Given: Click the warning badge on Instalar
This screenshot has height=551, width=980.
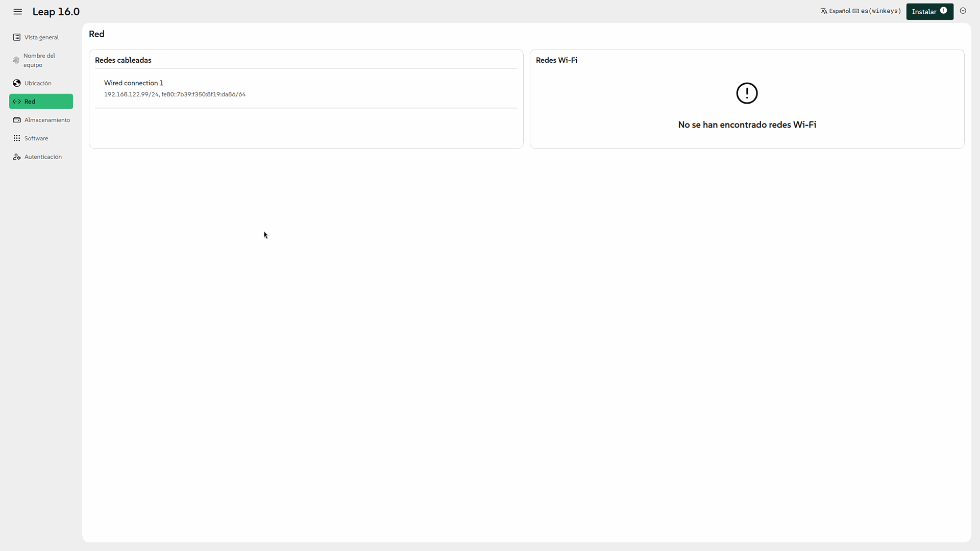Looking at the screenshot, I should point(943,10).
